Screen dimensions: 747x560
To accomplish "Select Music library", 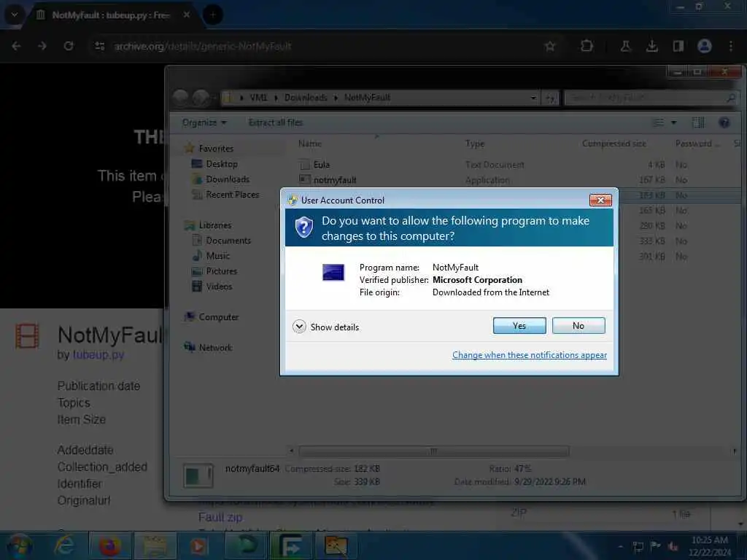I will click(217, 256).
